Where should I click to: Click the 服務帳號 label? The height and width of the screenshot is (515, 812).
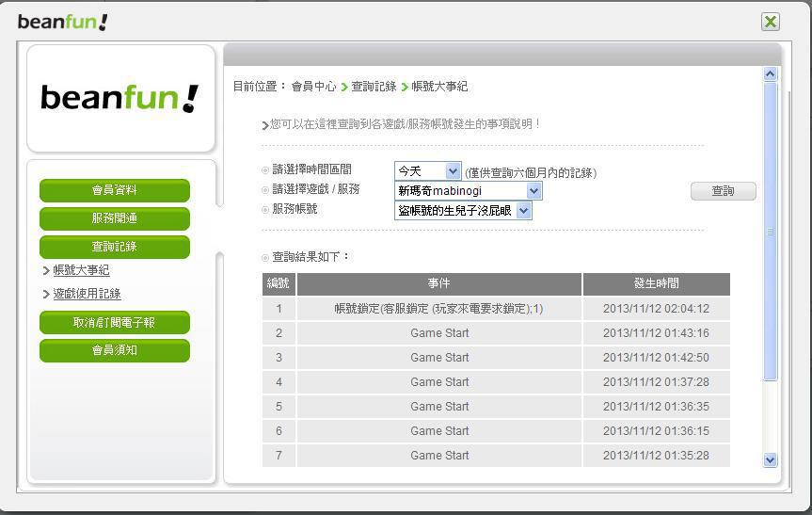(x=295, y=209)
